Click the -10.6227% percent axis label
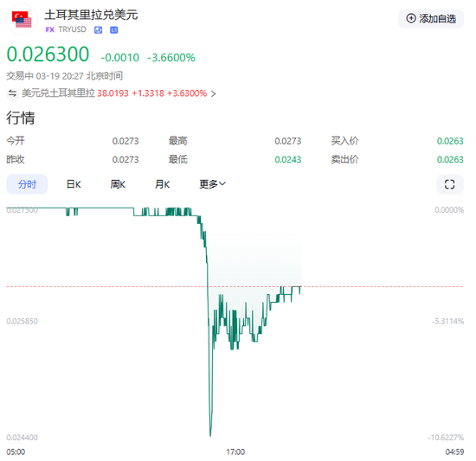The image size is (476, 461). coord(446,438)
